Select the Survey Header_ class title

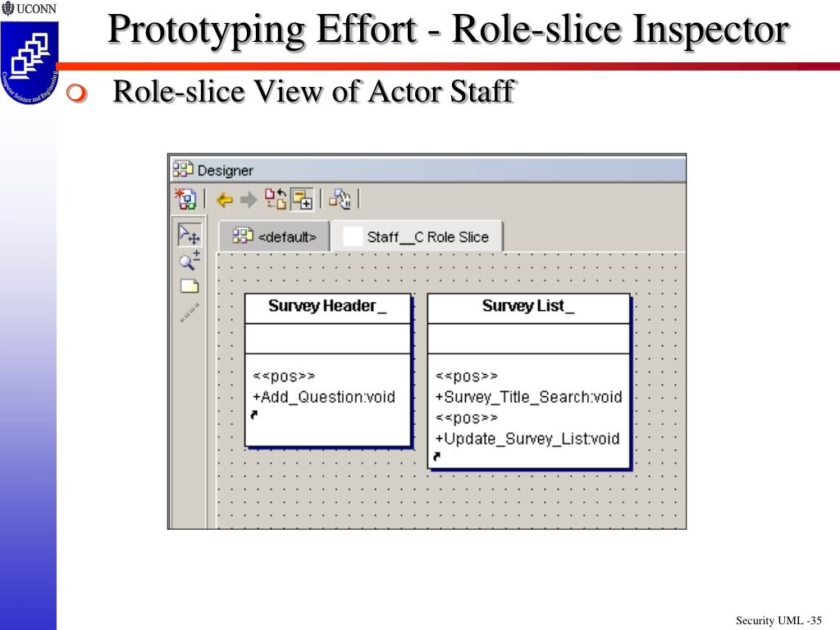pyautogui.click(x=326, y=306)
